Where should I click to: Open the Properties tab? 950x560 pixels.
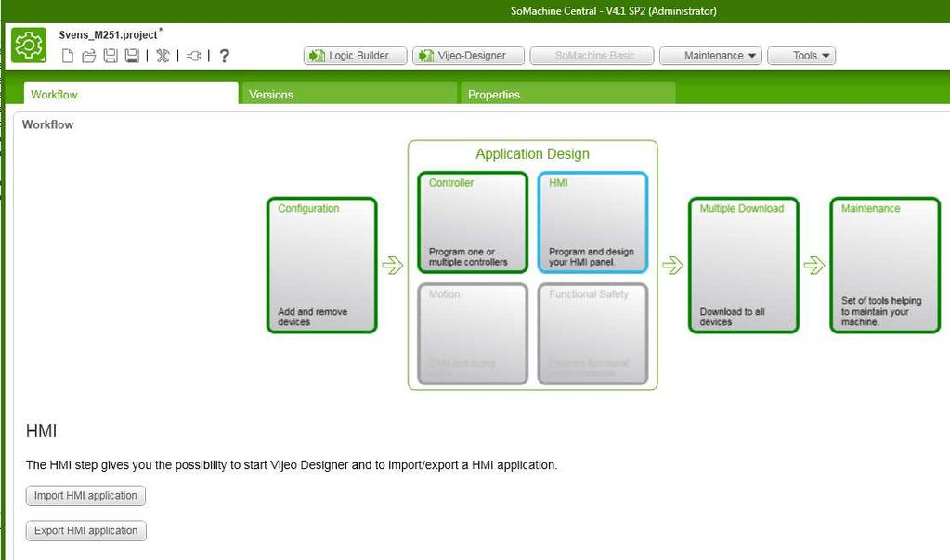pos(568,94)
